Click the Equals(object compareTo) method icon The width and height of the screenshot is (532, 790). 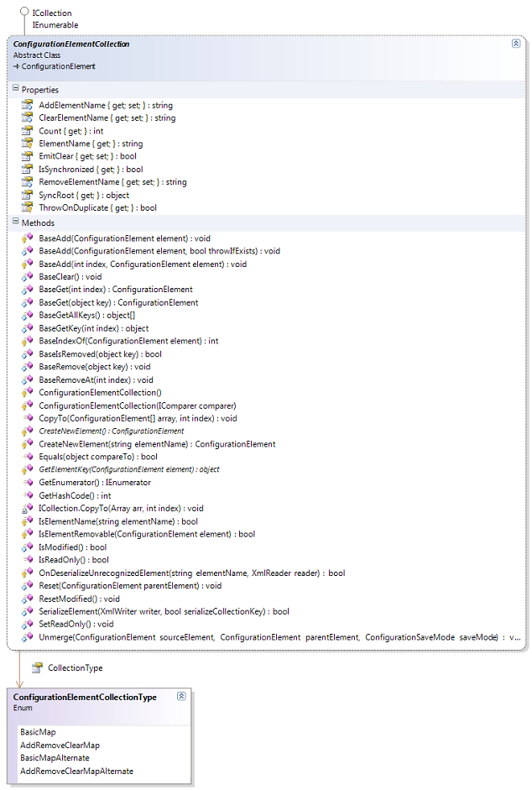coord(27,456)
